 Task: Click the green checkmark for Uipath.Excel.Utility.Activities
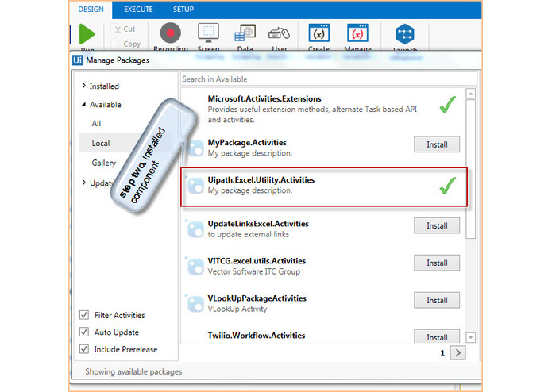(448, 185)
